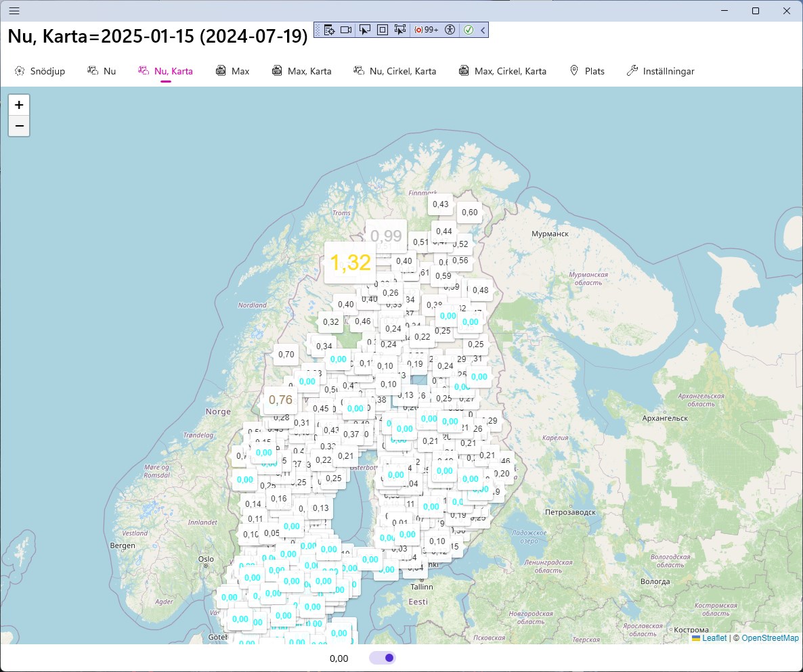The width and height of the screenshot is (803, 672).
Task: Toggle the switch below the map
Action: click(x=383, y=658)
